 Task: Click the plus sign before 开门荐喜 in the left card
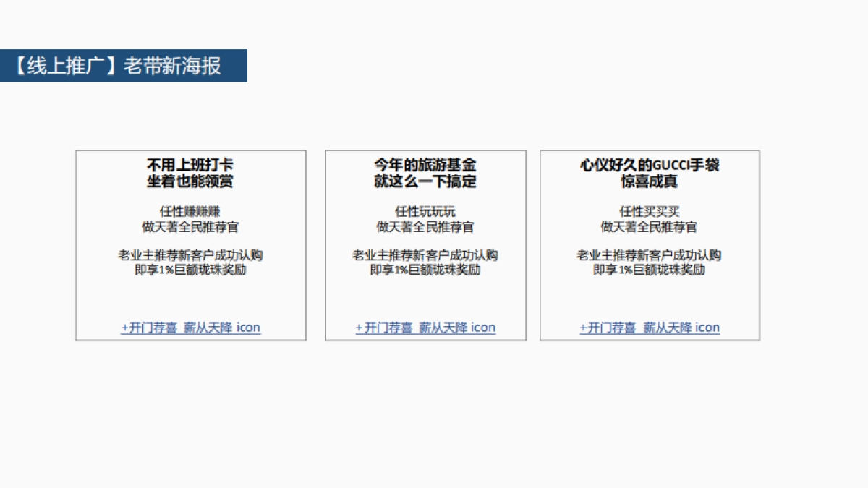pos(124,328)
